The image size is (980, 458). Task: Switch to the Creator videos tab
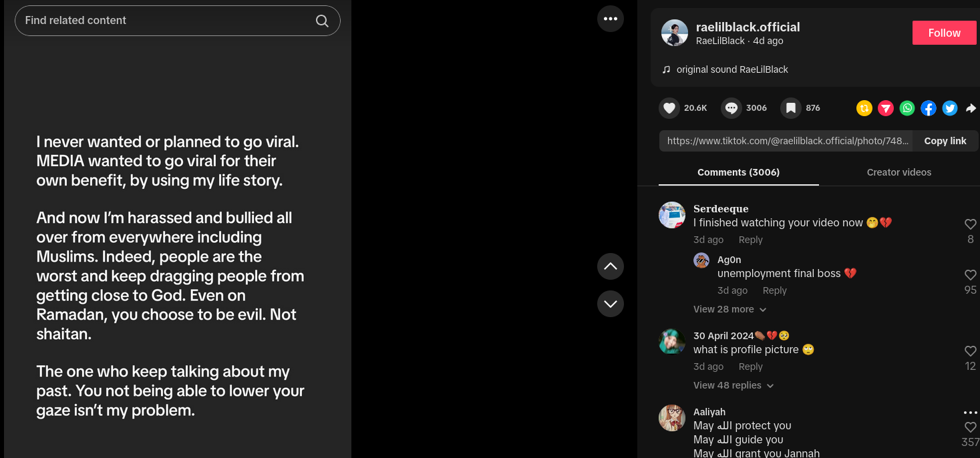[x=899, y=172]
